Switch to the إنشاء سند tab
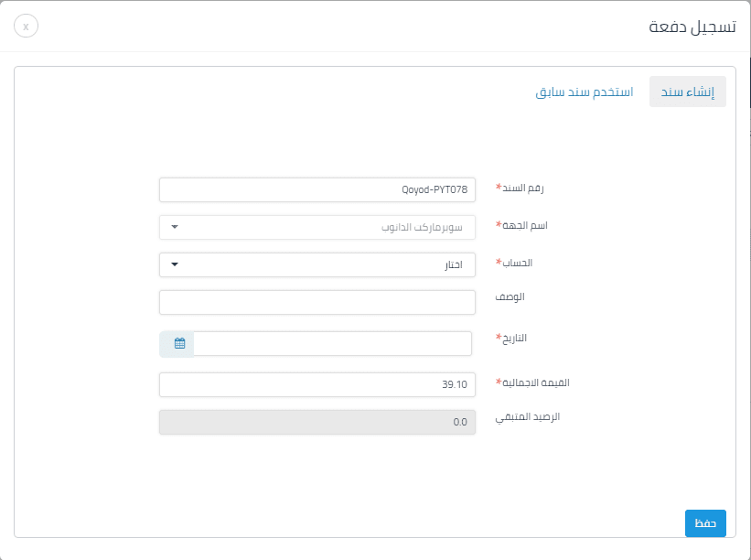Image resolution: width=751 pixels, height=560 pixels. click(686, 92)
